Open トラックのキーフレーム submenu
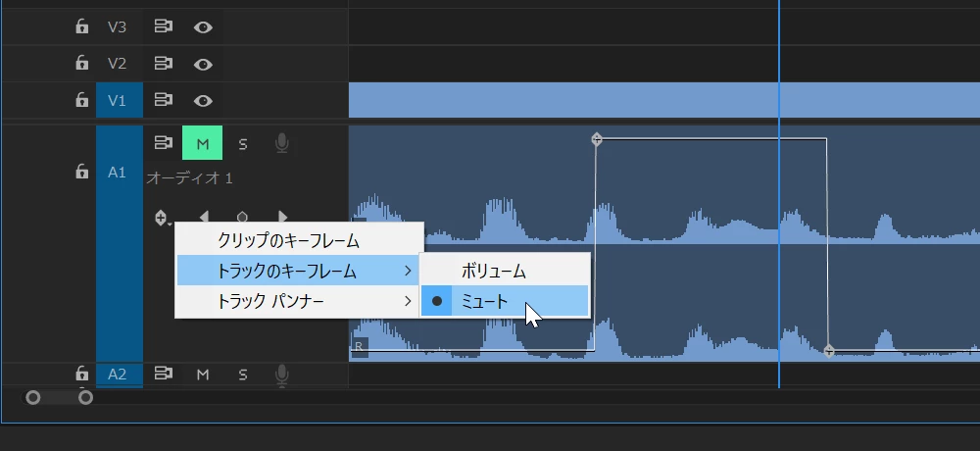The image size is (980, 451). 299,271
